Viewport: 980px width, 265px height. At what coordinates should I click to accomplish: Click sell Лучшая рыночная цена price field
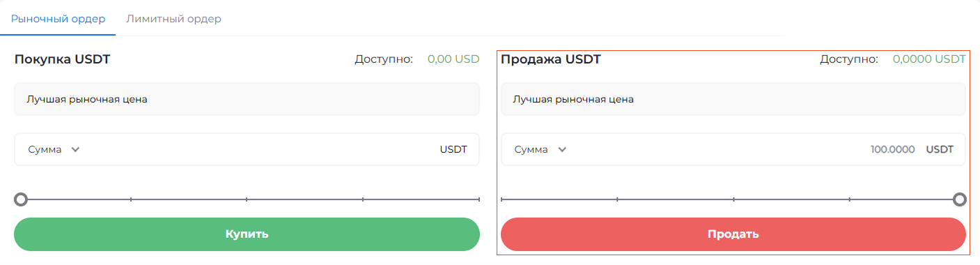(x=733, y=100)
